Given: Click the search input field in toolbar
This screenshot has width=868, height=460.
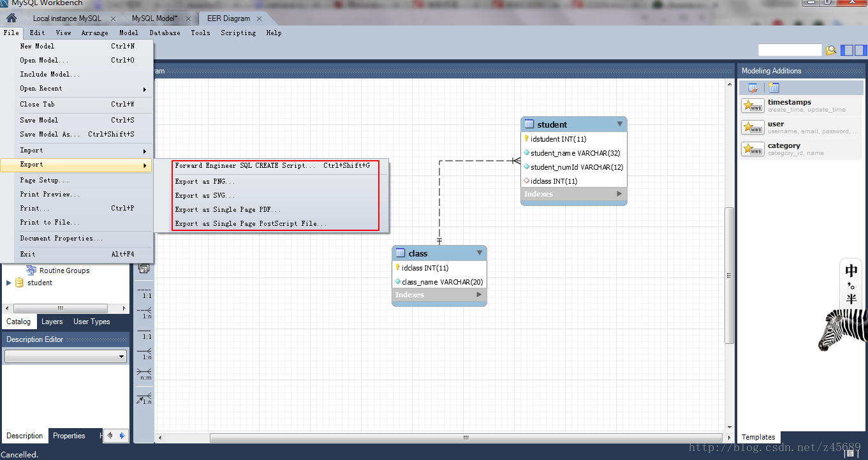Looking at the screenshot, I should click(790, 50).
